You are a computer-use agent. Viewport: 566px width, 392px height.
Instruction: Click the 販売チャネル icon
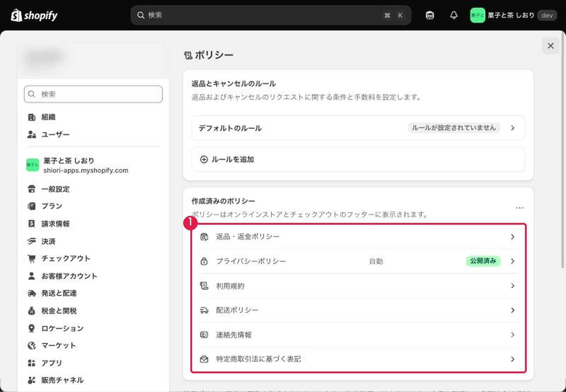pos(31,380)
